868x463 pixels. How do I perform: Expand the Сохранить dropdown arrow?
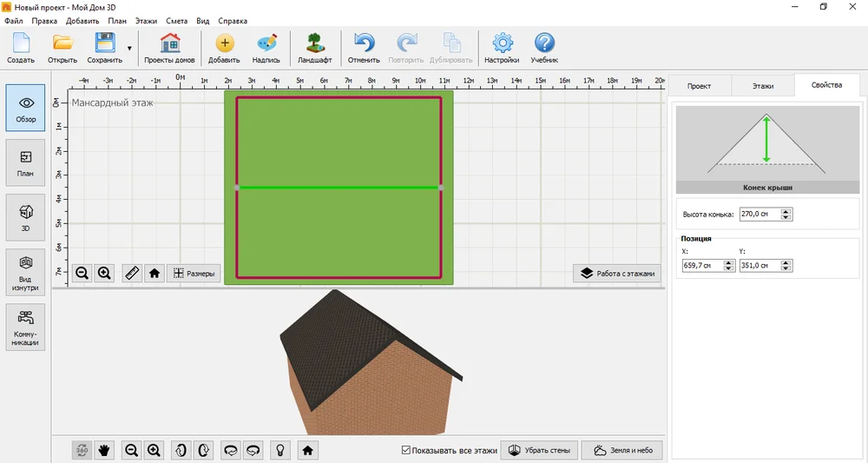click(x=129, y=48)
